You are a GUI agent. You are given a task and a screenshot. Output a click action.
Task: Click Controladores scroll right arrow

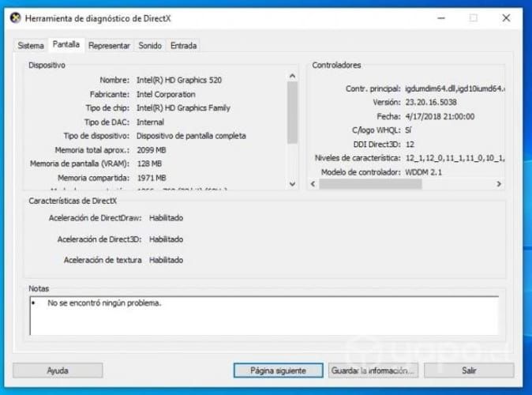(x=499, y=184)
